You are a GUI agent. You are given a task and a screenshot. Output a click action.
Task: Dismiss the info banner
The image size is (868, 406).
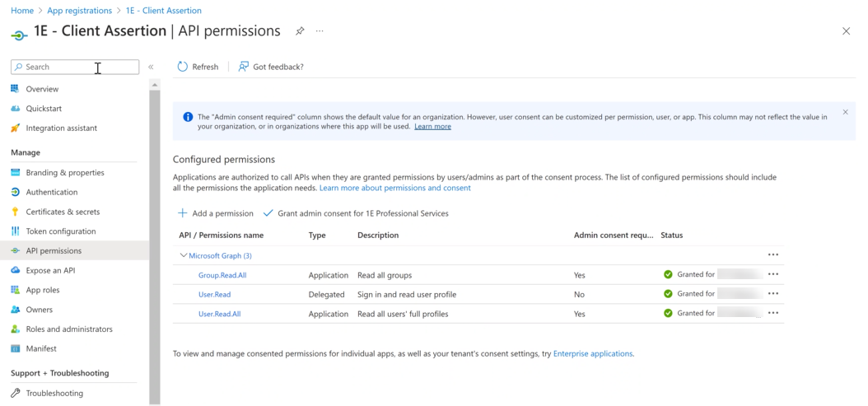point(845,112)
